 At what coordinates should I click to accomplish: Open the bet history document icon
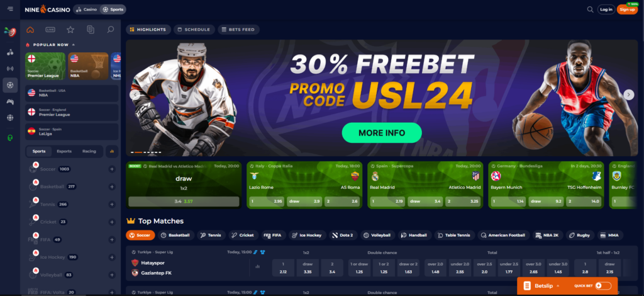(91, 30)
